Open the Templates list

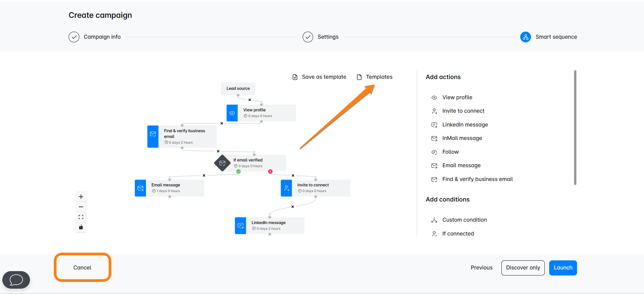pos(375,77)
